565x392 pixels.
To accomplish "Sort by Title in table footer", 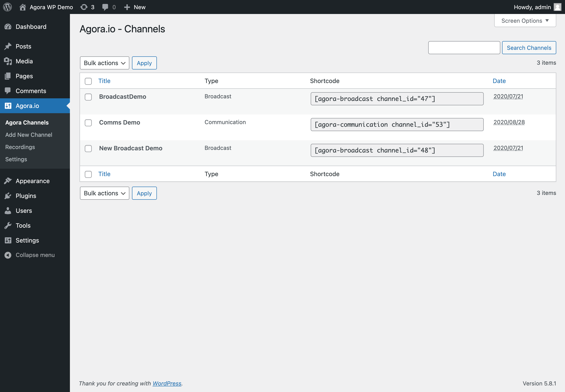I will point(104,174).
